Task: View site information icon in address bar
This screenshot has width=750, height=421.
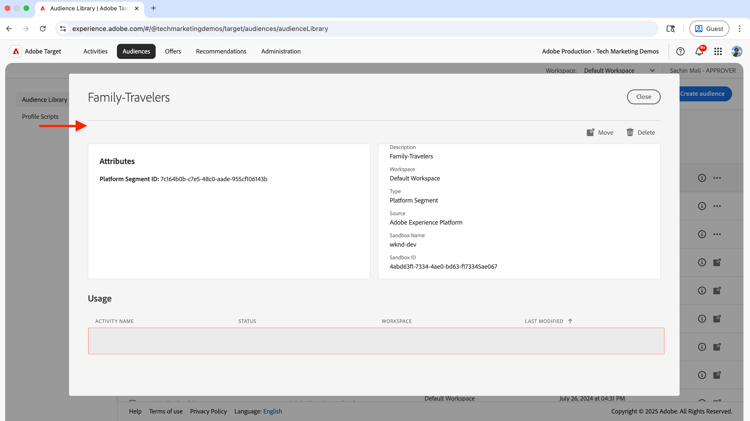Action: [x=63, y=29]
